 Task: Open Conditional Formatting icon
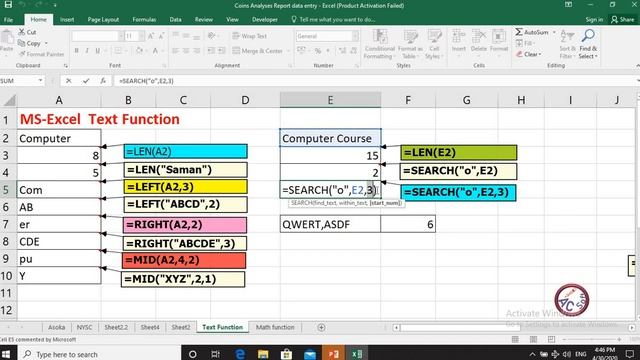click(x=380, y=37)
